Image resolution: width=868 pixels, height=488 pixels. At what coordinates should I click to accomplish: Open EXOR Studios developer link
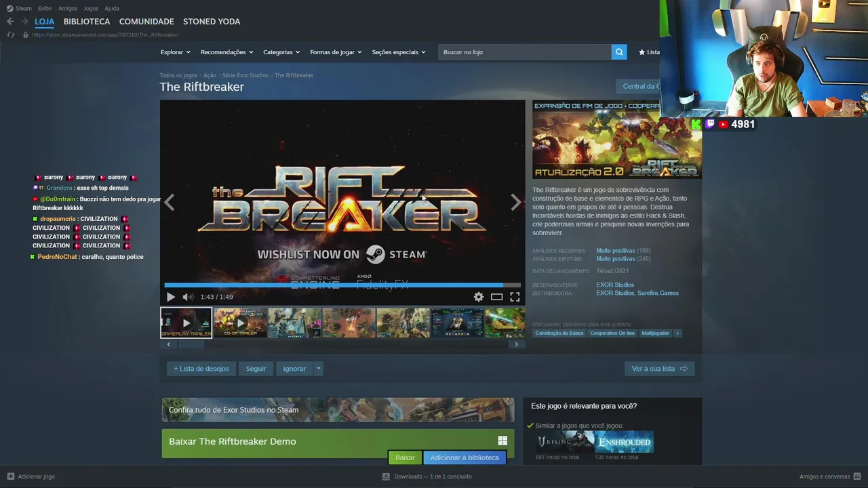[x=615, y=285]
